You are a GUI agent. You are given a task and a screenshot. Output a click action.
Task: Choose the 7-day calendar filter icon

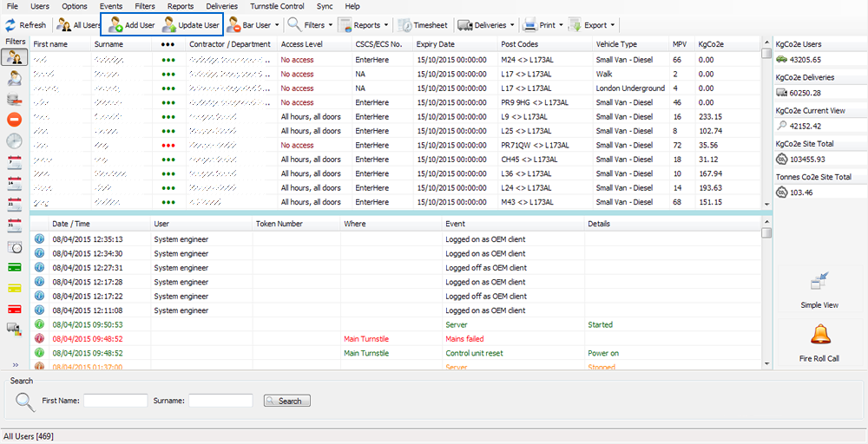15,162
